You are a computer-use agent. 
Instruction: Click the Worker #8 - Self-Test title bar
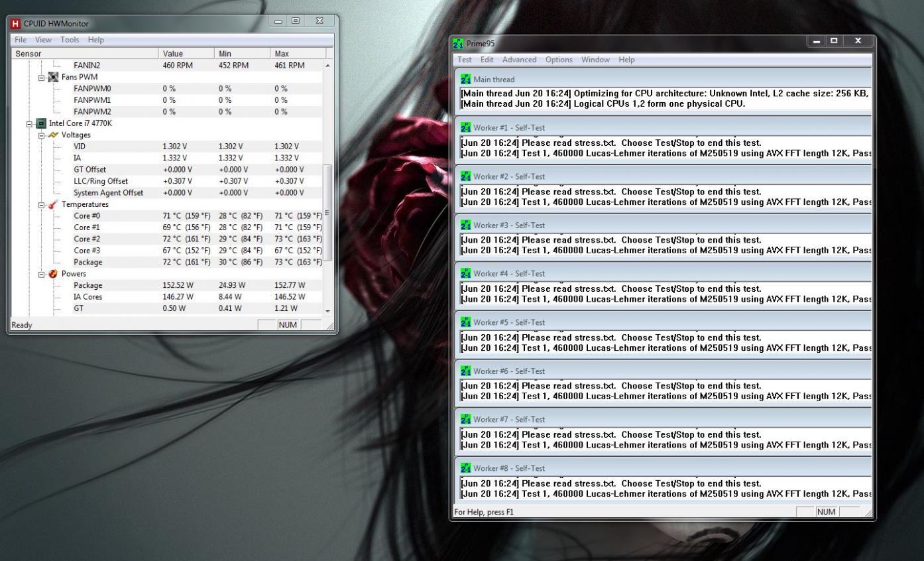(664, 468)
